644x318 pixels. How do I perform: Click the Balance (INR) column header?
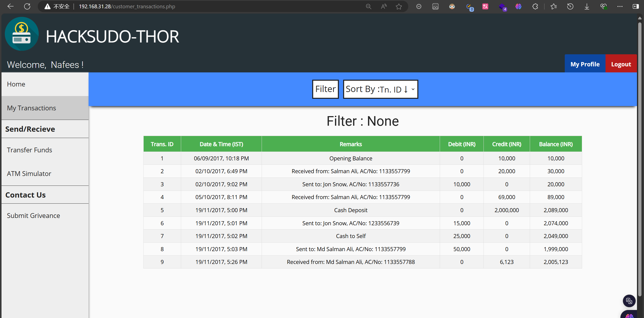pyautogui.click(x=556, y=144)
